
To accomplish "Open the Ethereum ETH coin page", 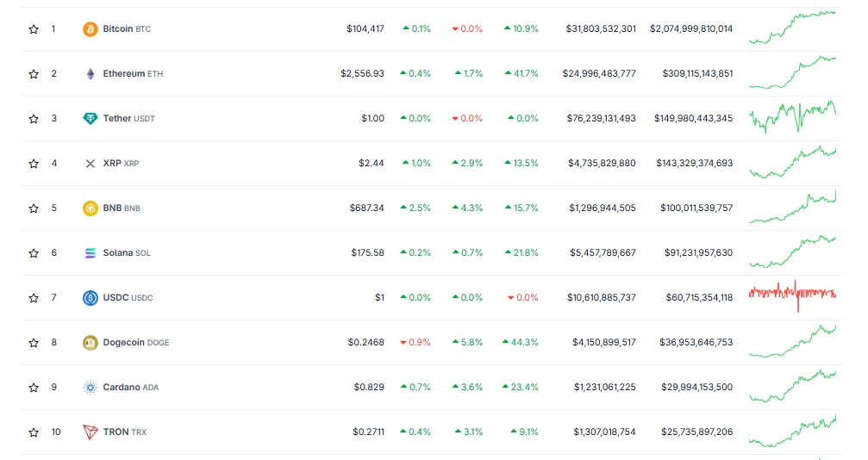I will [133, 73].
